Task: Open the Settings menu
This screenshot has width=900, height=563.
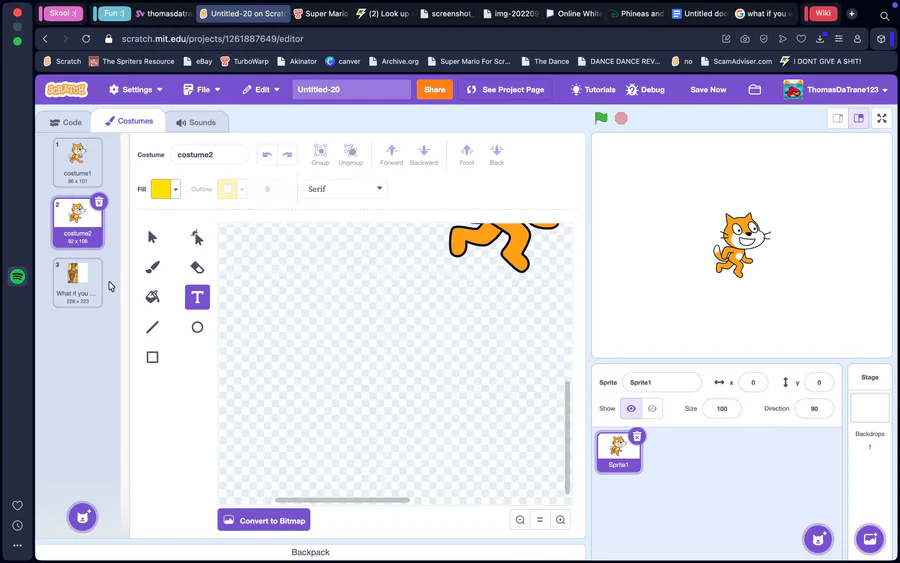Action: click(136, 90)
